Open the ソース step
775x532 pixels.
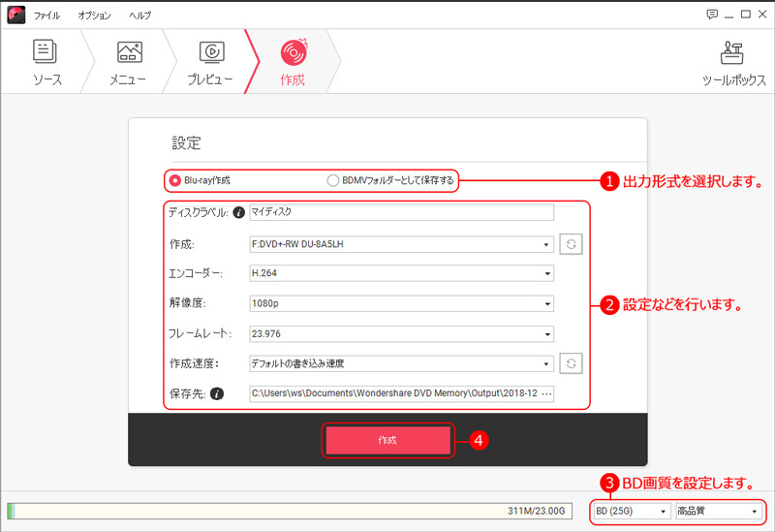click(47, 63)
